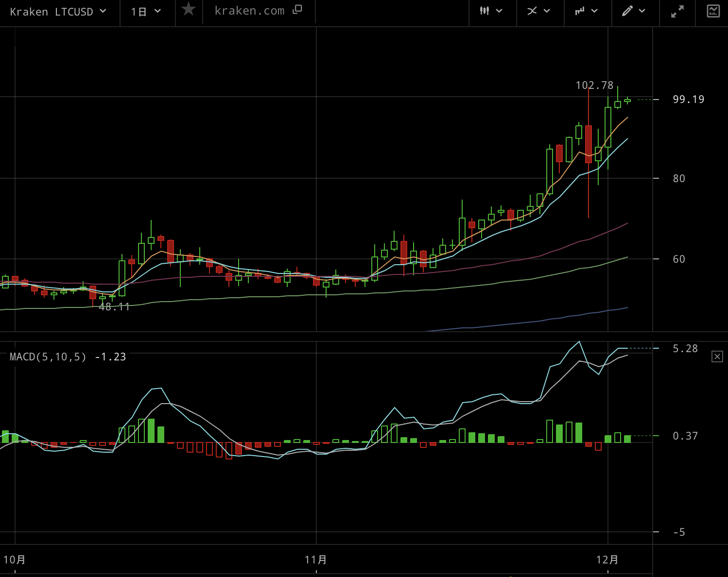Click the step-line chart icon
This screenshot has width=728, height=577.
580,11
